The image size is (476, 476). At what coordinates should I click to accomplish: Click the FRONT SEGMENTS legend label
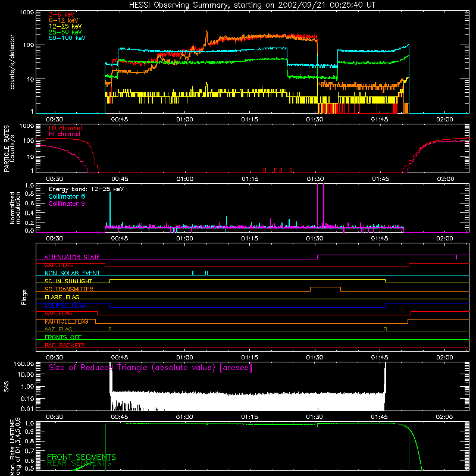click(x=82, y=457)
